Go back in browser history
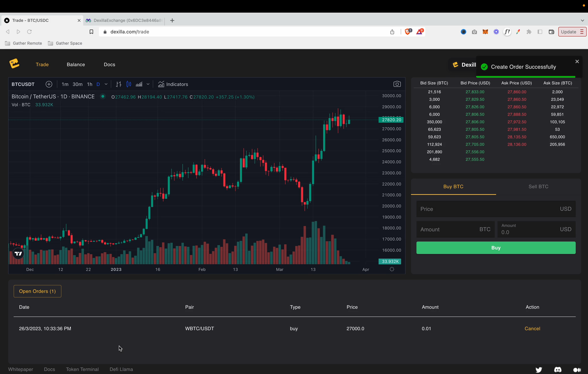The image size is (588, 374). tap(8, 32)
